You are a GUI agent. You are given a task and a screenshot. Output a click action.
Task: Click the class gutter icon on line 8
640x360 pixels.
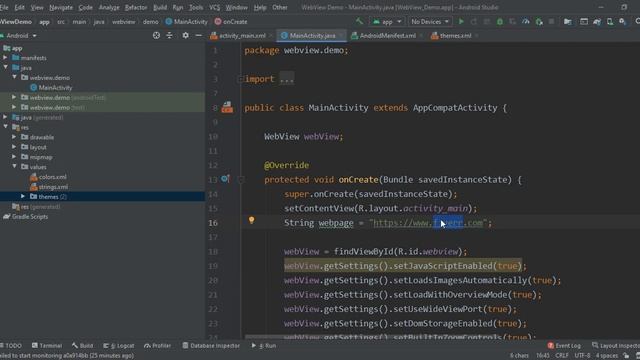pyautogui.click(x=227, y=108)
